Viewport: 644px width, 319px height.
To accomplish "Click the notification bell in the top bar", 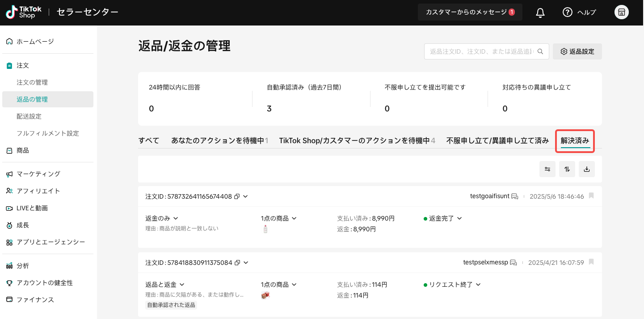I will (539, 12).
